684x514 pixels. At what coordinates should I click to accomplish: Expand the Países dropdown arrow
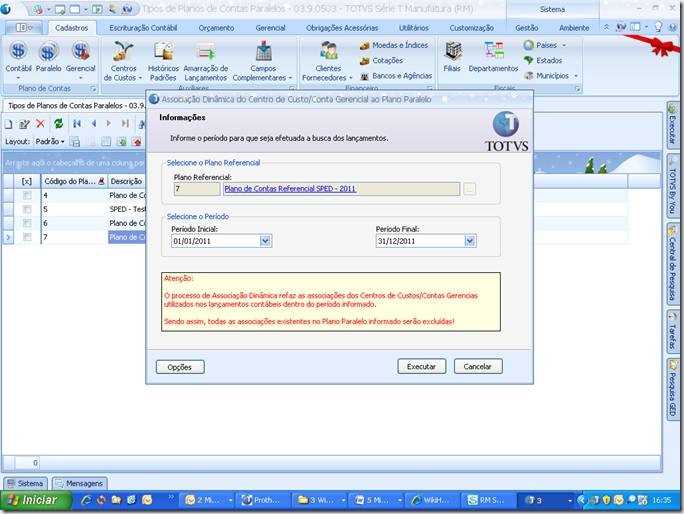click(x=564, y=45)
